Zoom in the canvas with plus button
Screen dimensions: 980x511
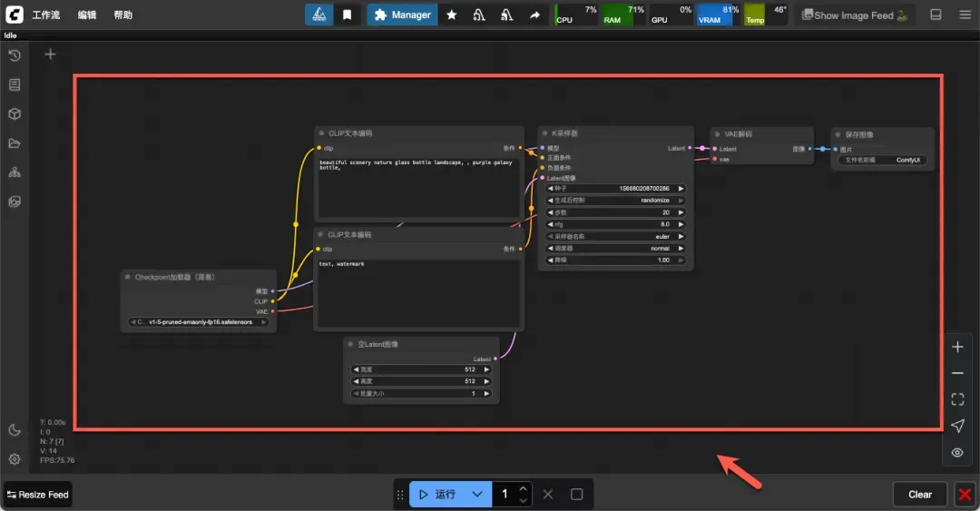pyautogui.click(x=957, y=347)
